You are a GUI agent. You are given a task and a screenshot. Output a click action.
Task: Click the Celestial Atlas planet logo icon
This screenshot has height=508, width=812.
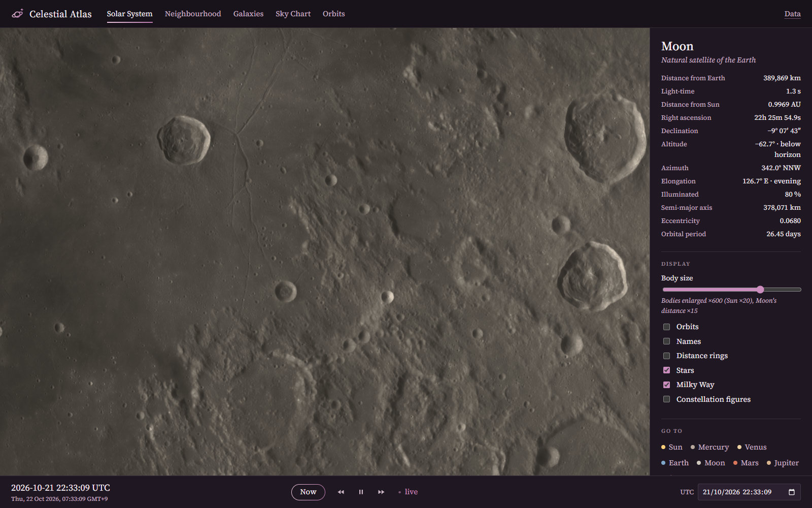17,14
